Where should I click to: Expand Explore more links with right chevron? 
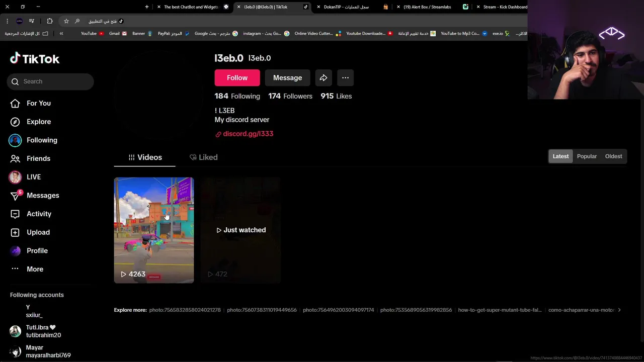click(x=619, y=310)
